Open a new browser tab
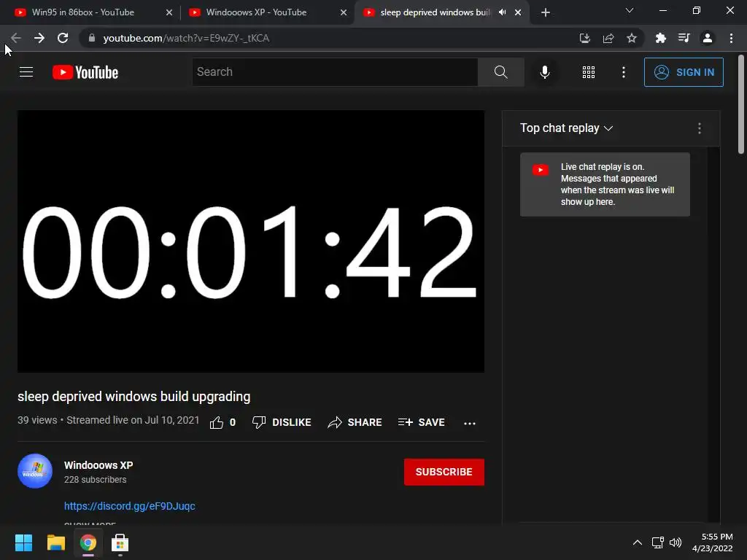The height and width of the screenshot is (560, 747). click(546, 12)
